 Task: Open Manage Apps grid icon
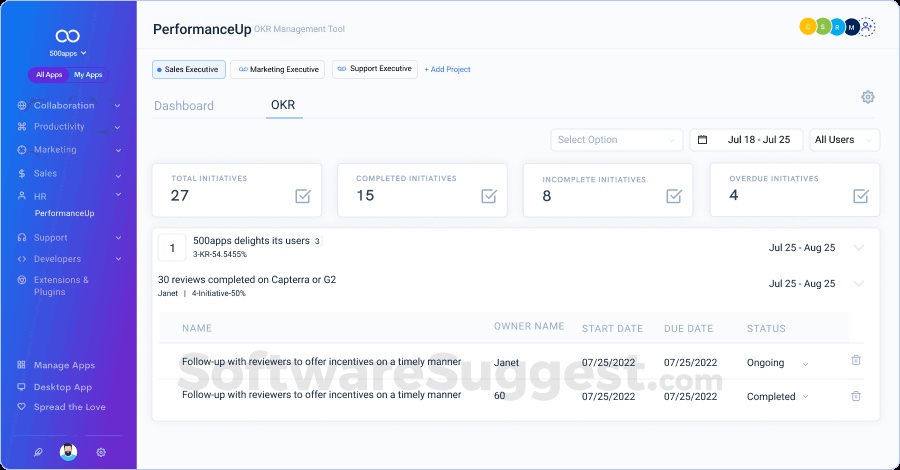21,365
